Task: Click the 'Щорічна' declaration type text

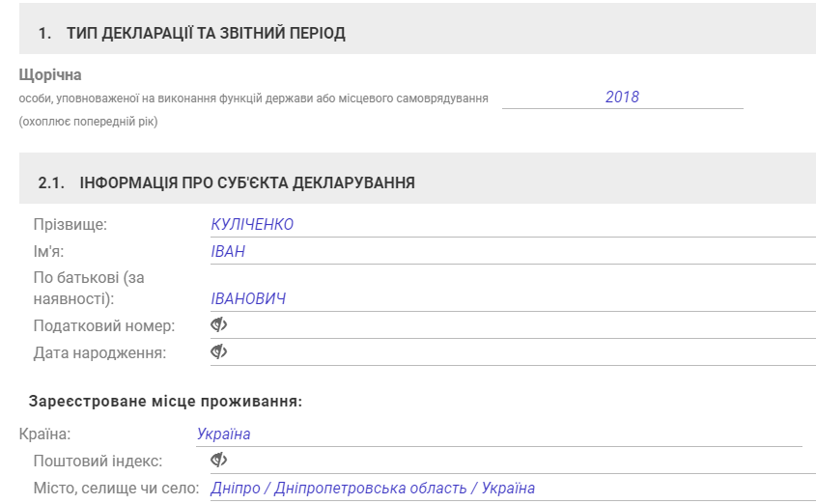Action: pyautogui.click(x=50, y=75)
